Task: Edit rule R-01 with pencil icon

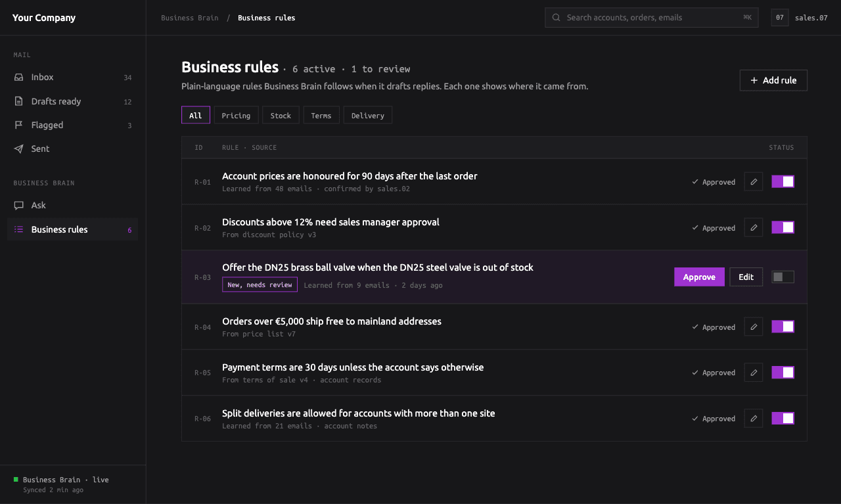Action: pos(754,182)
